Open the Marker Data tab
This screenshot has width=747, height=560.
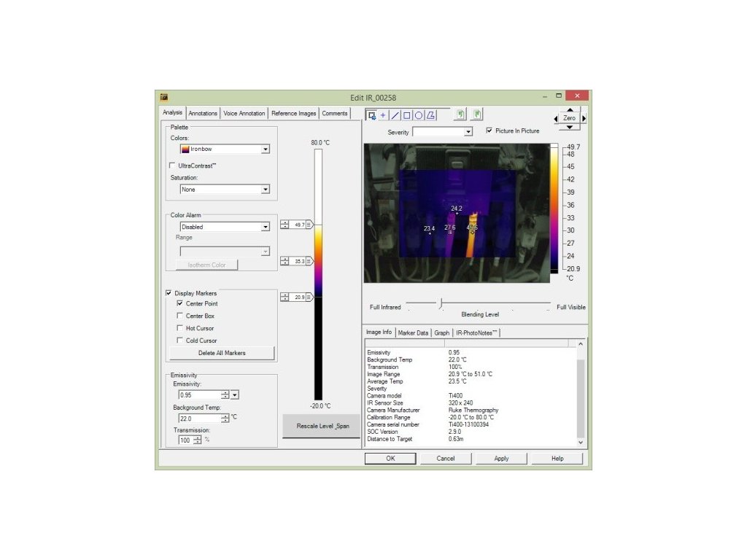413,332
